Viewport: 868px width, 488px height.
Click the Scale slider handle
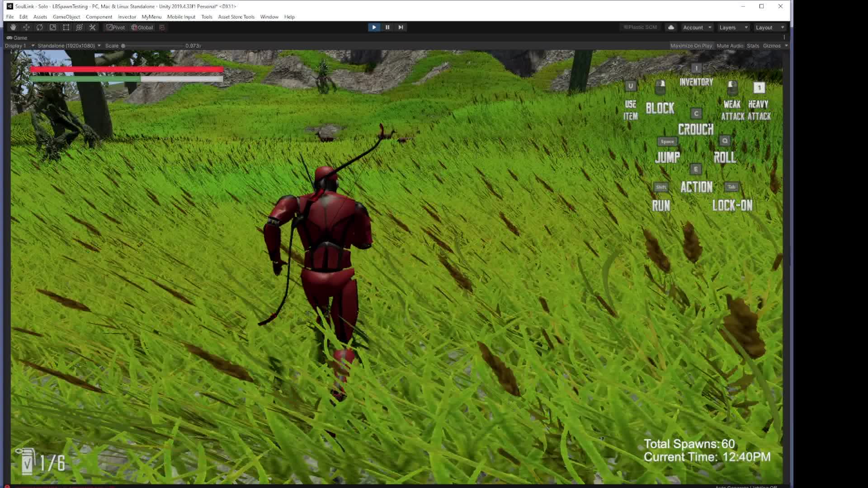(123, 46)
